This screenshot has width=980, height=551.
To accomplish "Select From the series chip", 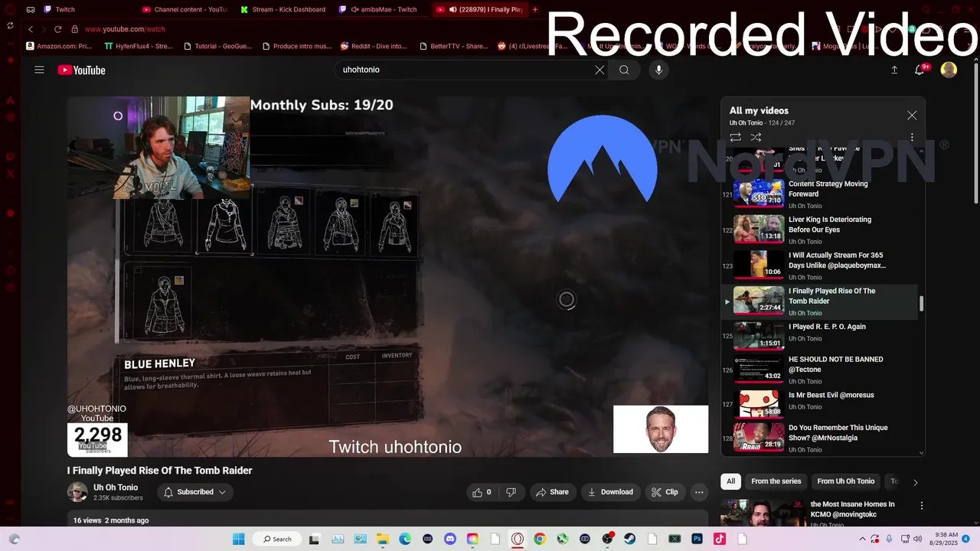I will 776,481.
